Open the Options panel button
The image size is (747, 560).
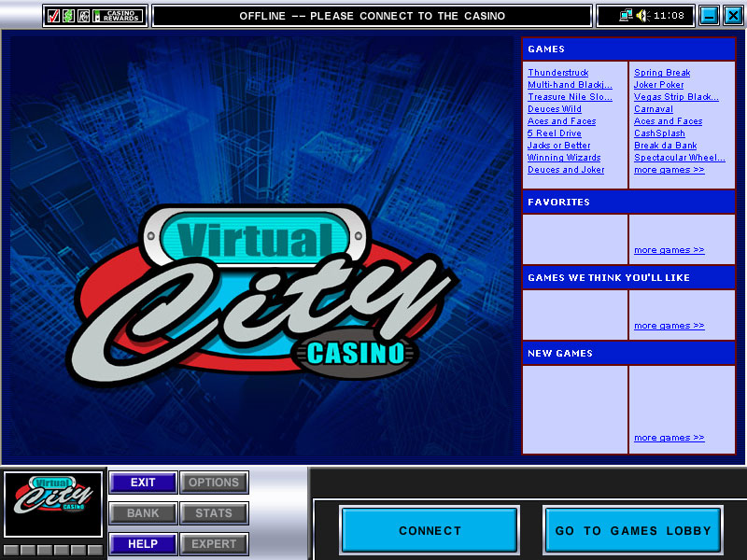tap(214, 483)
